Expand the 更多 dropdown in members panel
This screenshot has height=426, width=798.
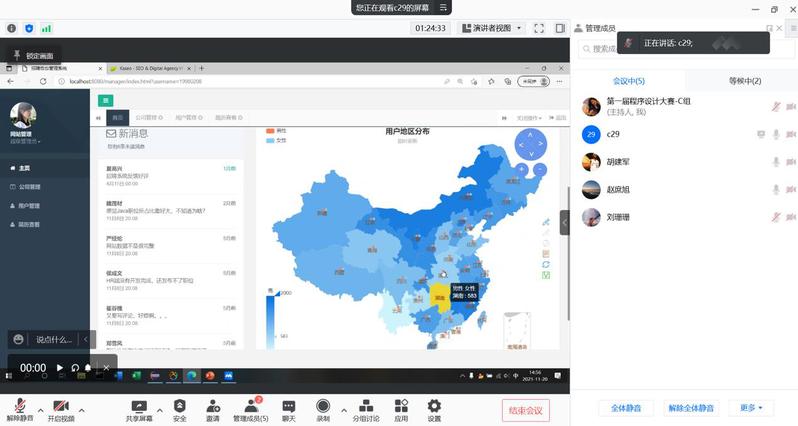coord(750,408)
